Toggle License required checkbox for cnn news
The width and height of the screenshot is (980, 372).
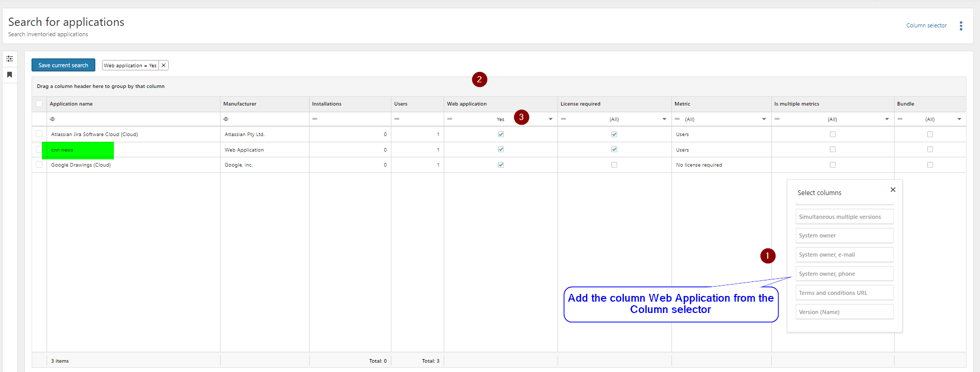click(614, 150)
